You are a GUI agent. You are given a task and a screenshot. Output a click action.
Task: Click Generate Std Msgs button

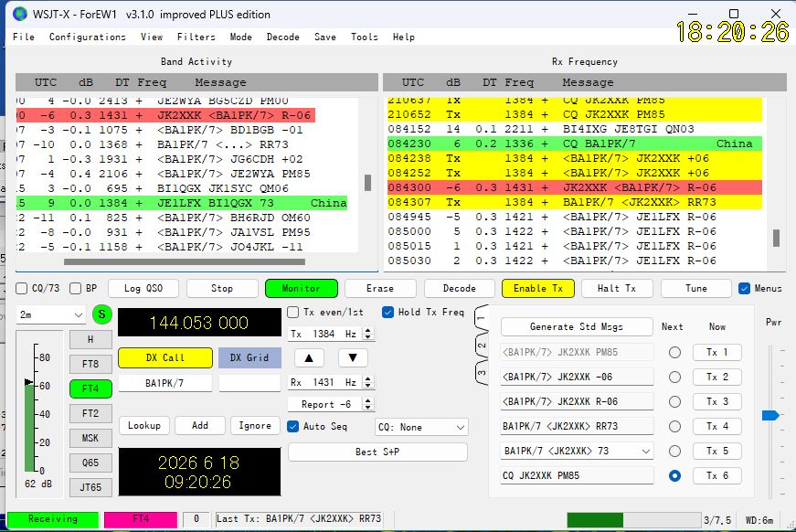click(x=577, y=327)
